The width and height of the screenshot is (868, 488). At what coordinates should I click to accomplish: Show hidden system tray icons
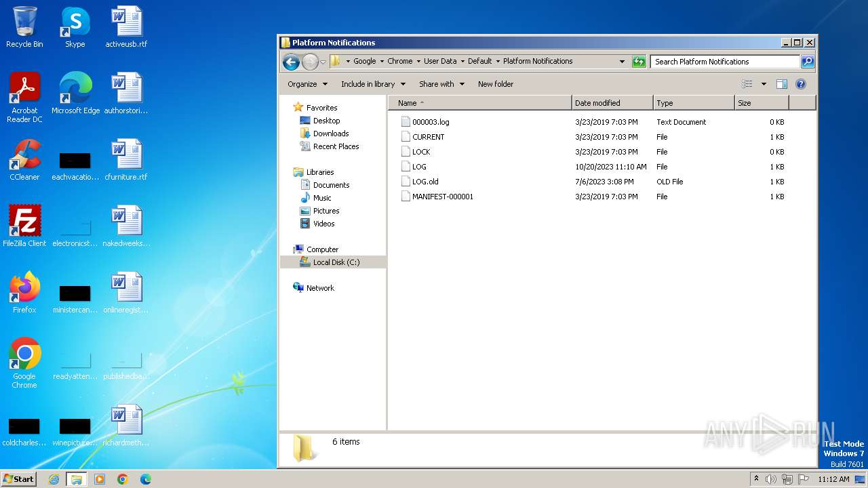(757, 479)
